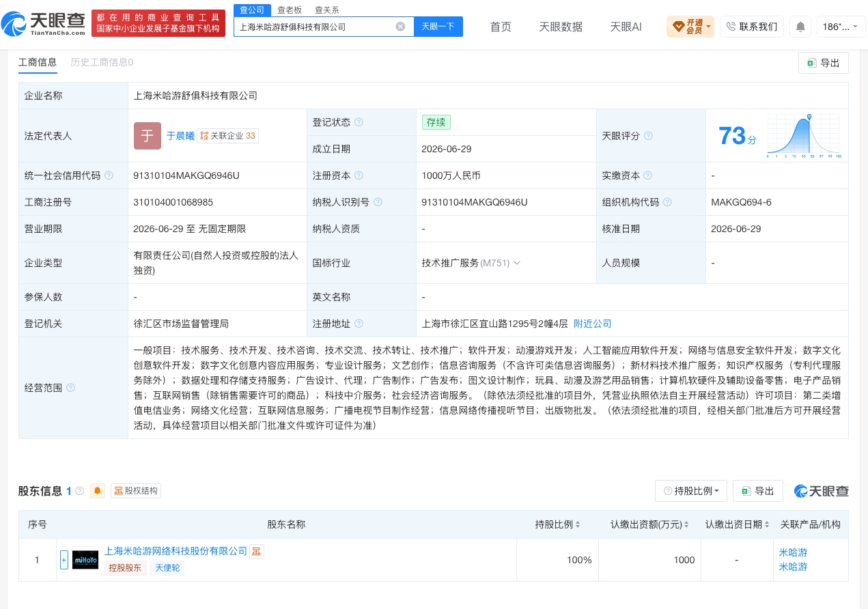This screenshot has height=609, width=868.
Task: Clear the company search field
Action: pos(400,27)
